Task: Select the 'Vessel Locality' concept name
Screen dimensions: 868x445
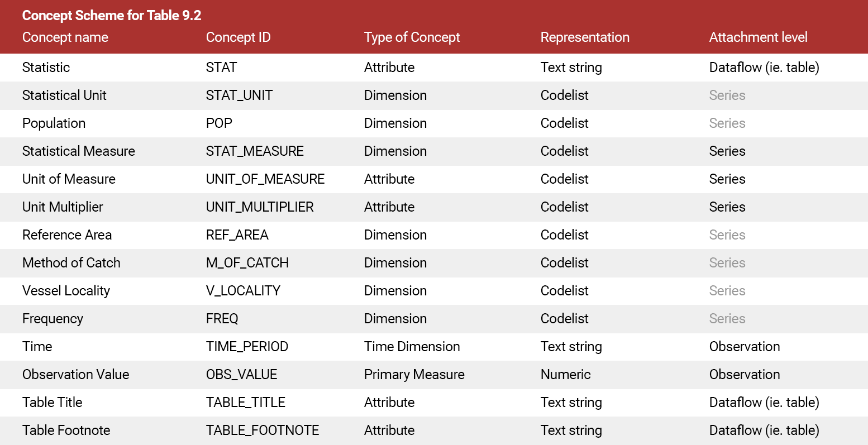Action: click(66, 291)
